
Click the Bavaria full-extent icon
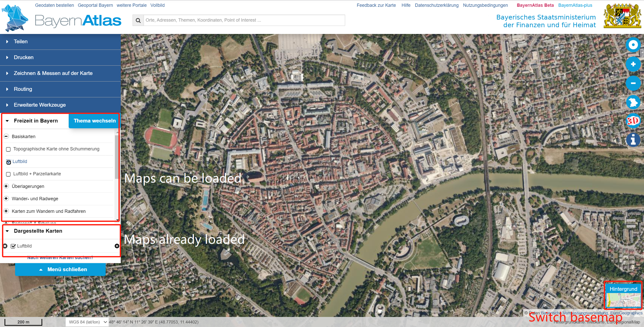633,102
